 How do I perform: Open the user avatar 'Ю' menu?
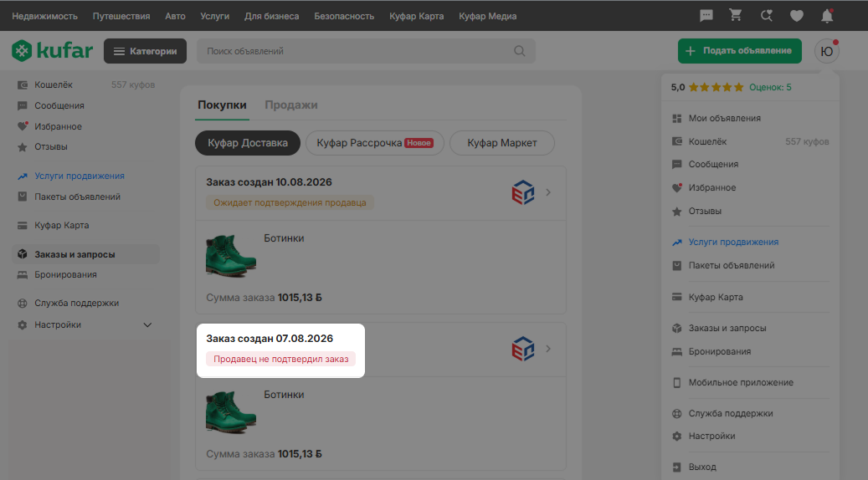tap(826, 51)
